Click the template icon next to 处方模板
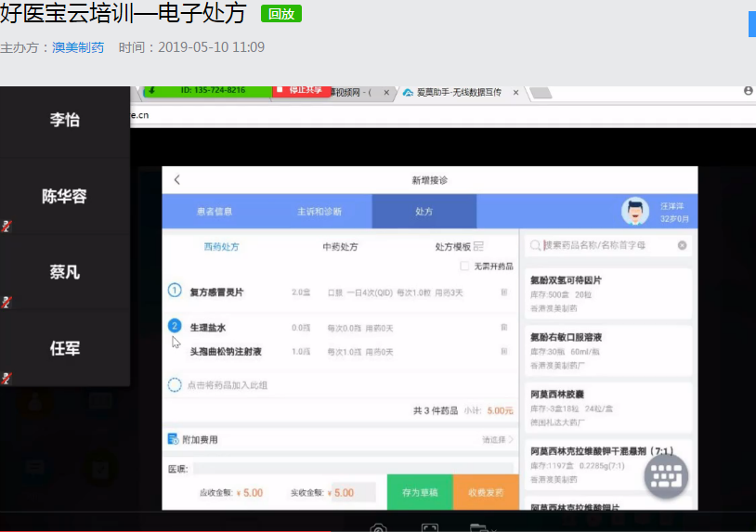 coord(478,247)
